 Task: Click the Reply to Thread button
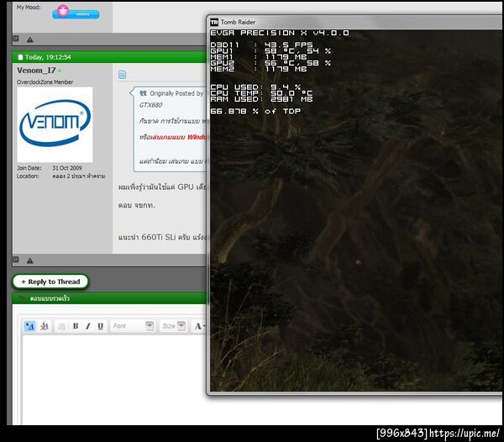click(x=50, y=282)
